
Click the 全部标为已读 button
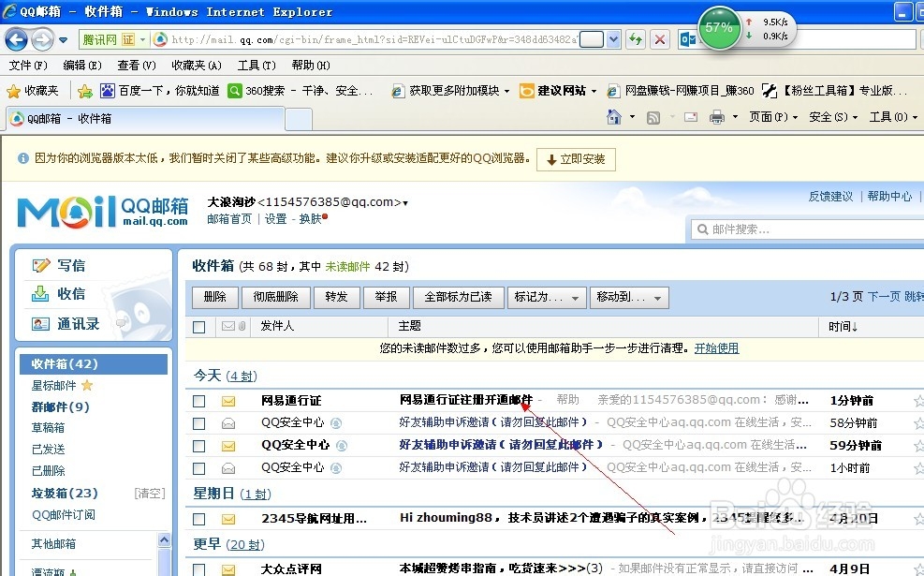459,297
